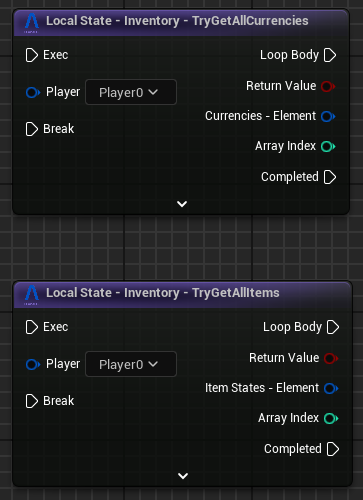
Task: Click the red Return Value pin on TryGetAllItems
Action: click(331, 358)
